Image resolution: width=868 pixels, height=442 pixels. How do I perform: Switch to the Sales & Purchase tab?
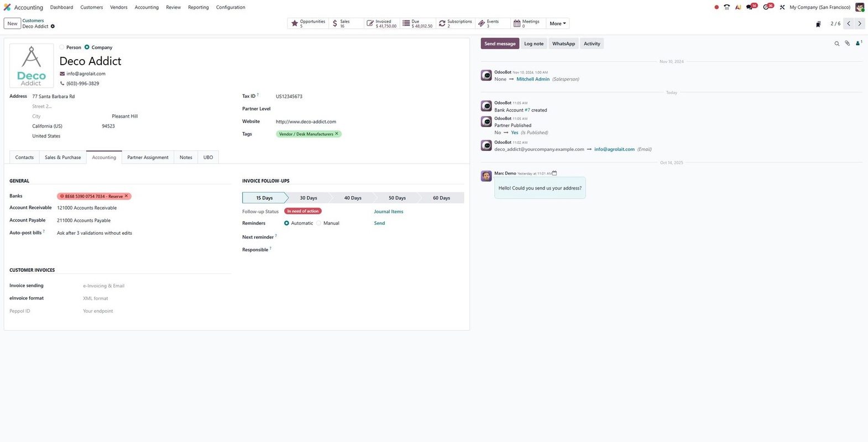[62, 157]
